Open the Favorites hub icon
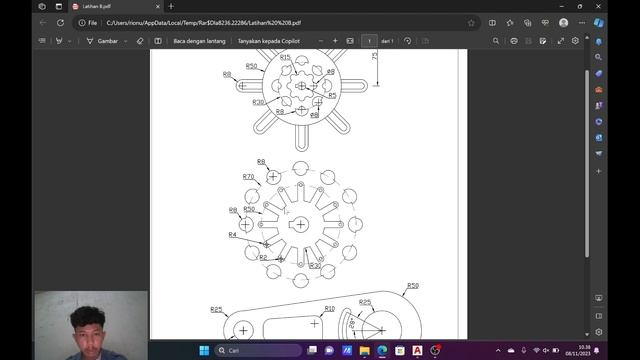640x360 pixels. 510,23
